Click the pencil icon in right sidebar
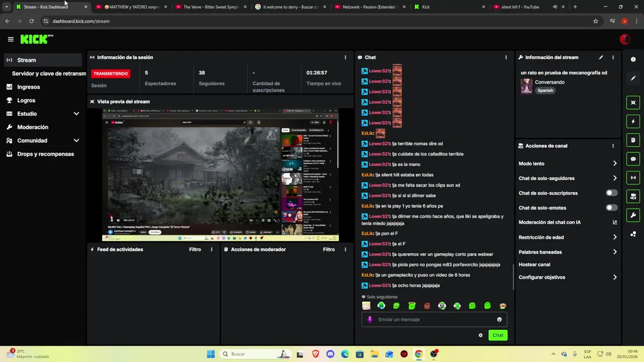 click(633, 78)
